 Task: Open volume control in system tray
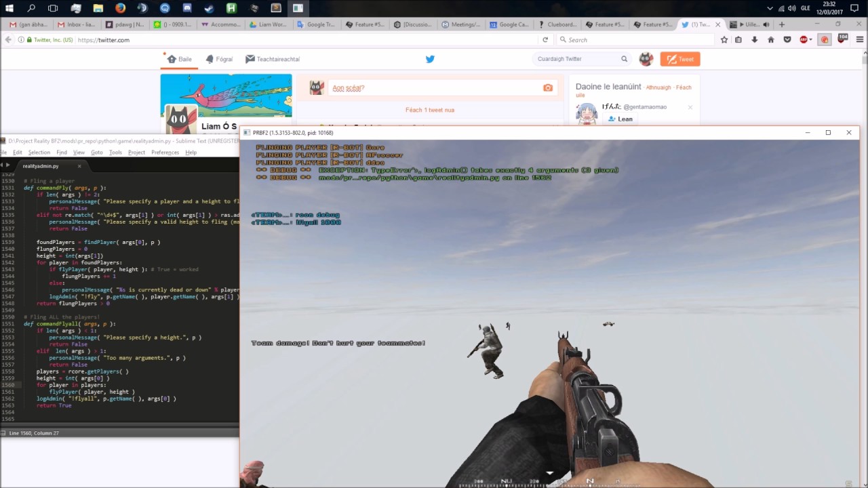793,8
